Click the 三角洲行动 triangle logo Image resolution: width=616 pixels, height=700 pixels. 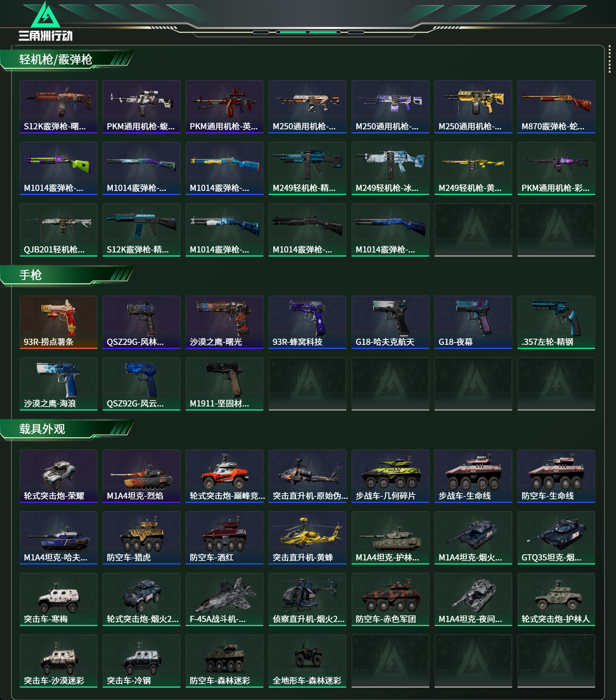tap(46, 15)
